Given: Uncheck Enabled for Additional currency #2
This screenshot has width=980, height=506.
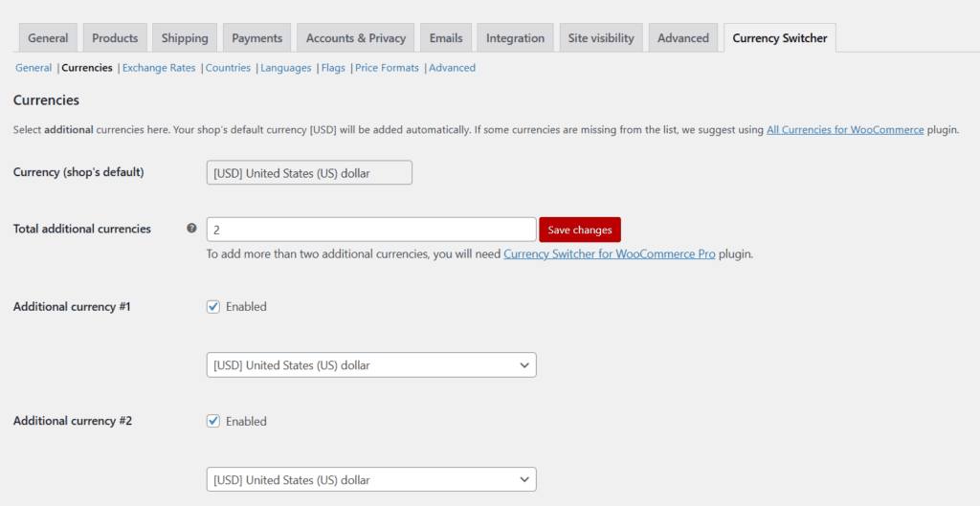Looking at the screenshot, I should (x=213, y=421).
